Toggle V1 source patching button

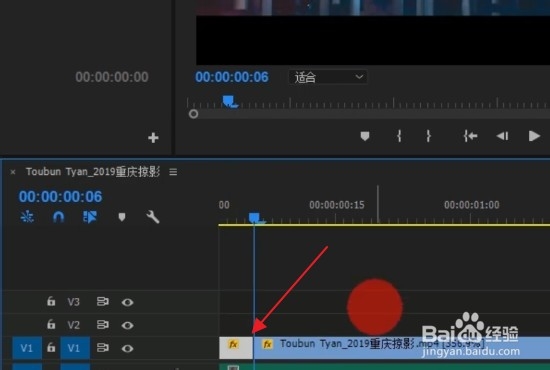click(x=27, y=348)
